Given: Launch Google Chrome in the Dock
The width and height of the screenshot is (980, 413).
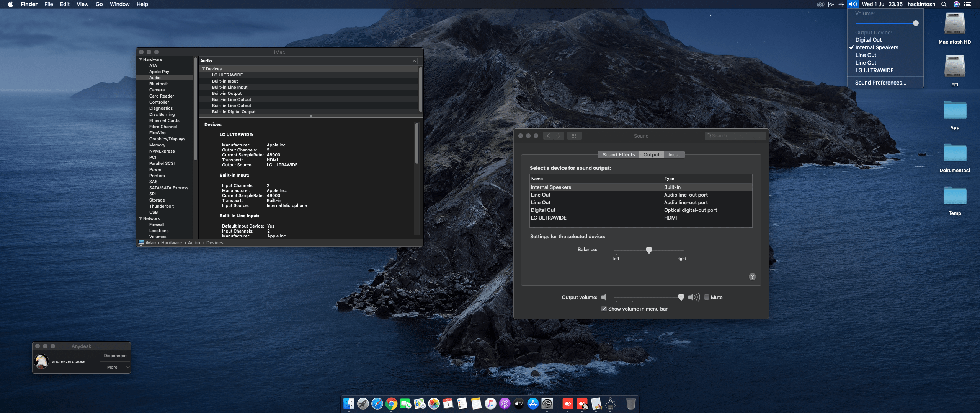Looking at the screenshot, I should [x=391, y=403].
